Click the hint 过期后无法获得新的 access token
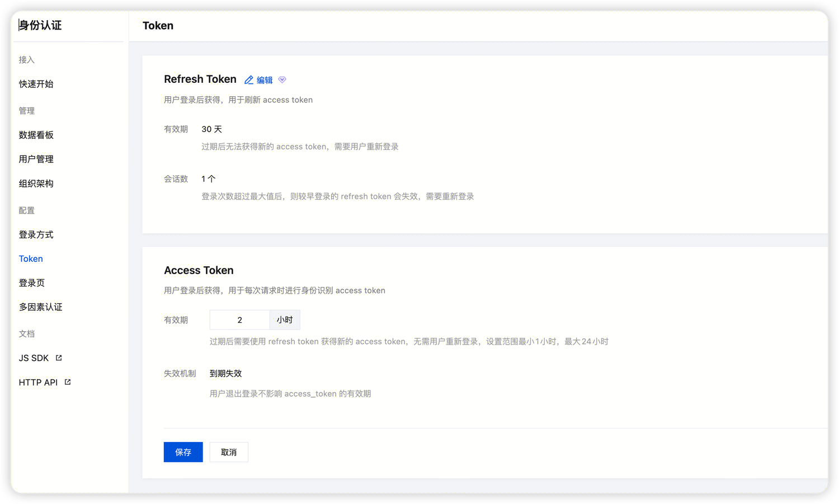839x504 pixels. (300, 147)
